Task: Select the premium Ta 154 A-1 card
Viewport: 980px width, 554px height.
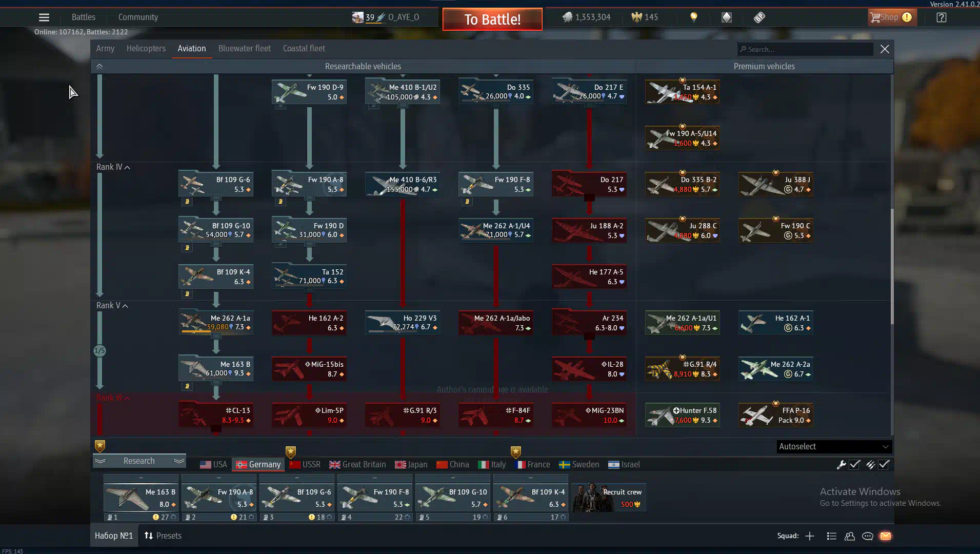Action: pyautogui.click(x=683, y=91)
